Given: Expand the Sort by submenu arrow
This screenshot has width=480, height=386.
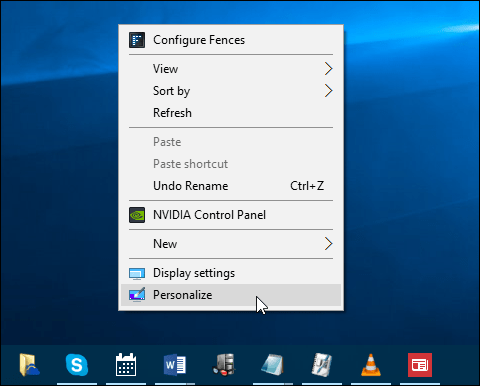Looking at the screenshot, I should 329,91.
